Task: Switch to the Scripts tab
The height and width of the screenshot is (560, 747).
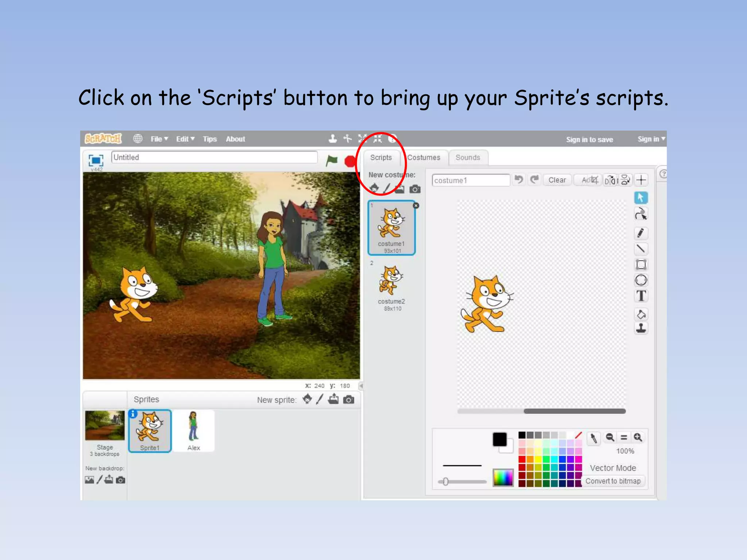Action: click(x=381, y=157)
